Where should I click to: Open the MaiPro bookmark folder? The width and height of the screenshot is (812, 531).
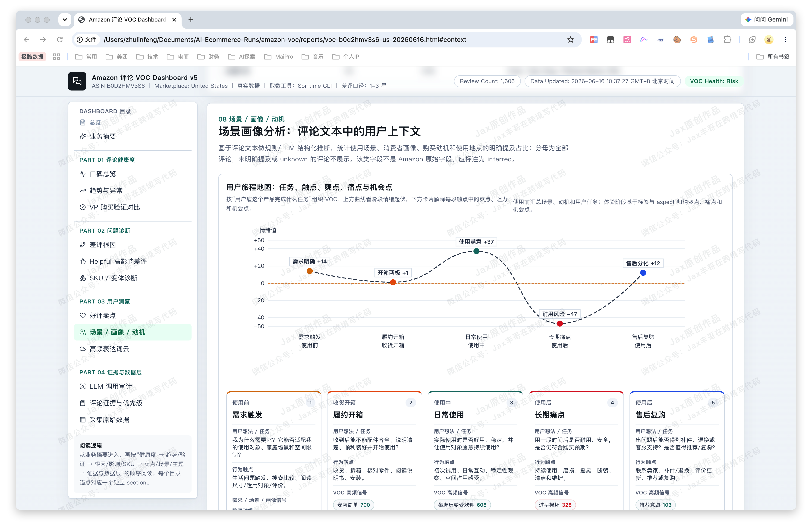tap(279, 57)
